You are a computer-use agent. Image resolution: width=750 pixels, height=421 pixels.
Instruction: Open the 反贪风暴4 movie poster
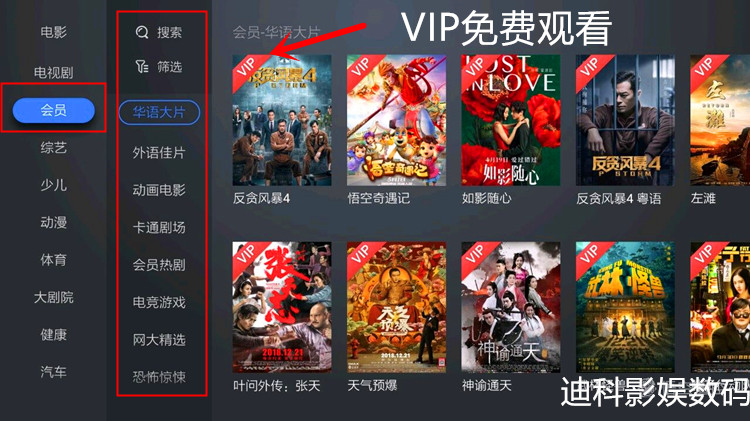tap(282, 120)
